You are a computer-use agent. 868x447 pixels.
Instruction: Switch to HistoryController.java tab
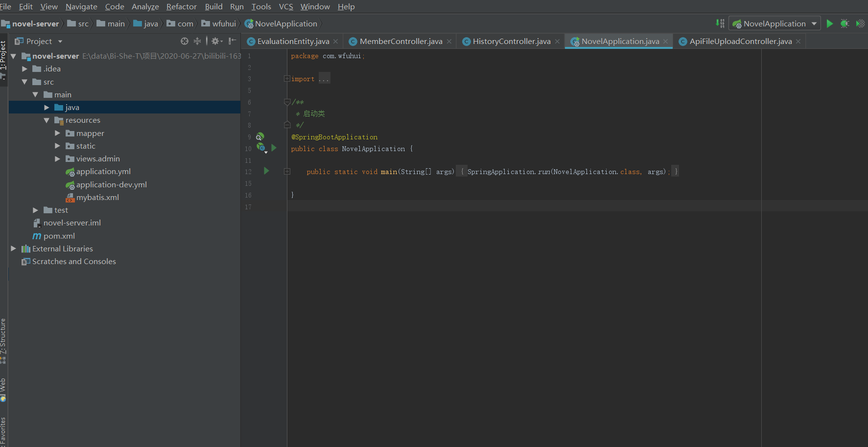(x=512, y=42)
